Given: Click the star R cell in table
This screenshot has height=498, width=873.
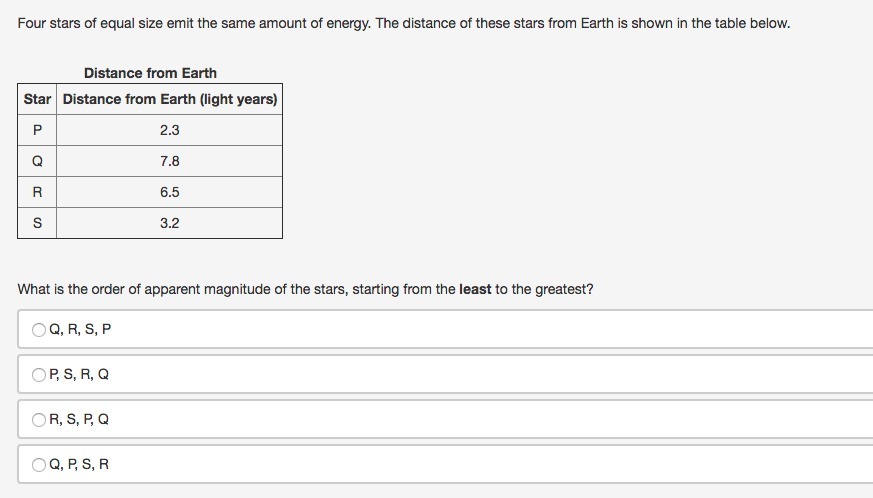Looking at the screenshot, I should point(37,192).
